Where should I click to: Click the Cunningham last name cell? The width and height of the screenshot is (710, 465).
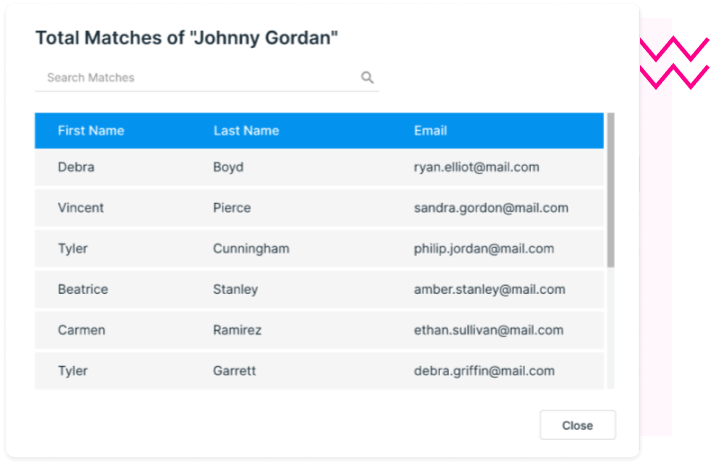pos(251,249)
